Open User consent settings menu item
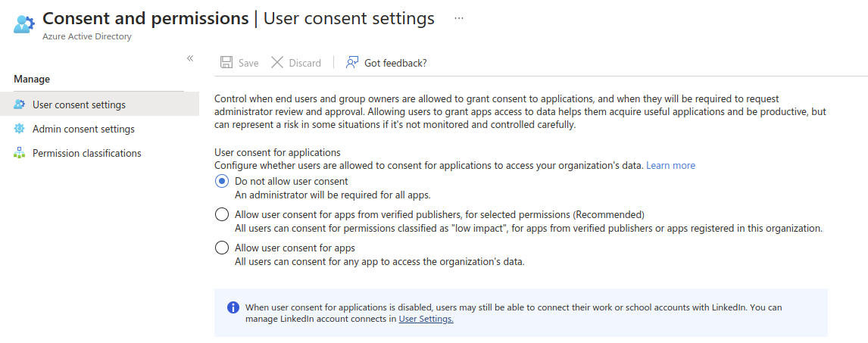Viewport: 868px width, 343px height. [x=79, y=104]
